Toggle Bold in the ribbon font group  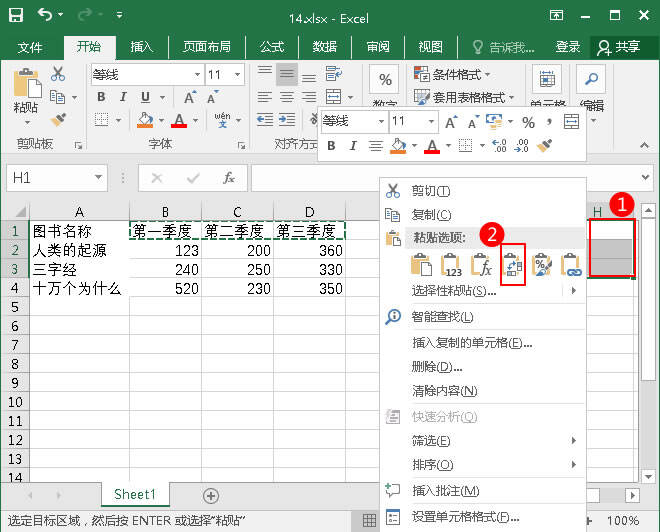[101, 97]
